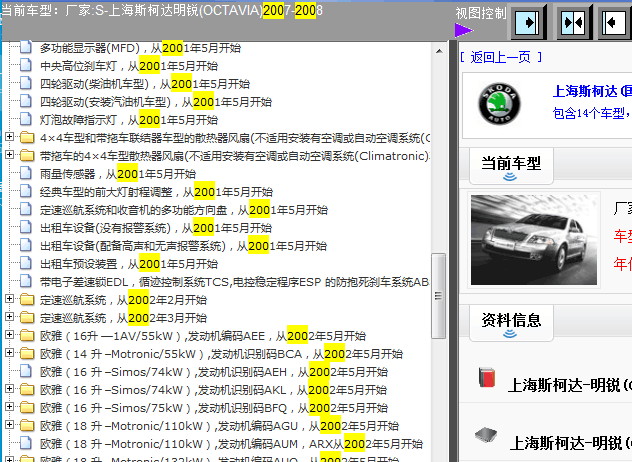Click folder icon for 定速巡航系统 2002年3月
Image resolution: width=632 pixels, height=462 pixels.
pyautogui.click(x=27, y=318)
